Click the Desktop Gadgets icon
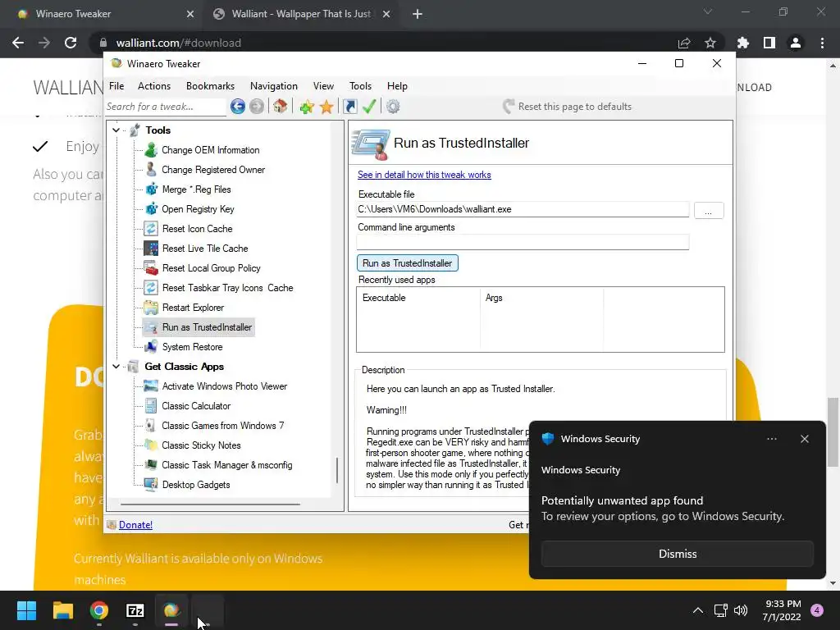This screenshot has height=630, width=840. coord(151,485)
